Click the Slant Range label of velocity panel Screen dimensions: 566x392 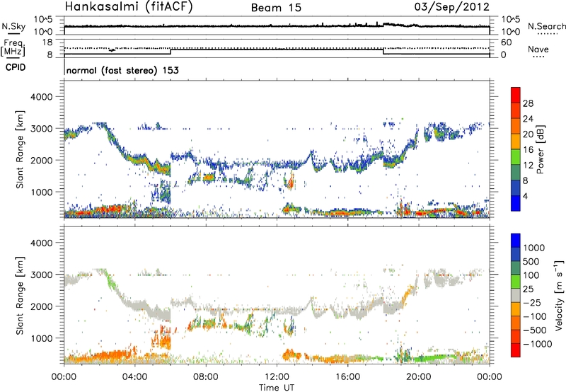(x=20, y=295)
